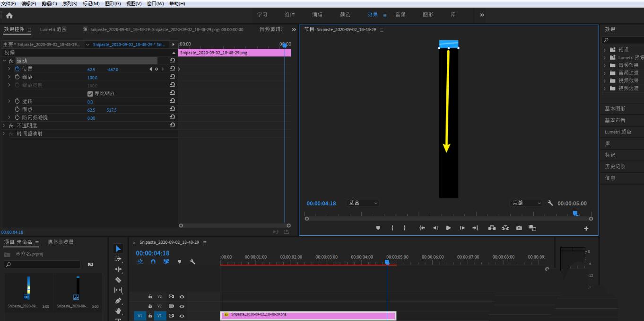Toggle V3 track lock
Image resolution: width=644 pixels, height=321 pixels.
coord(150,296)
